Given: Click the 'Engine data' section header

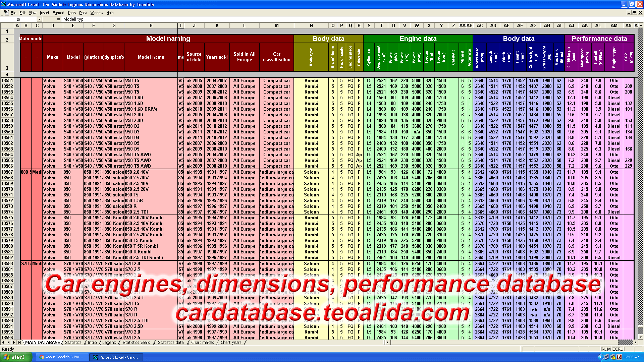Looking at the screenshot, I should click(x=418, y=39).
